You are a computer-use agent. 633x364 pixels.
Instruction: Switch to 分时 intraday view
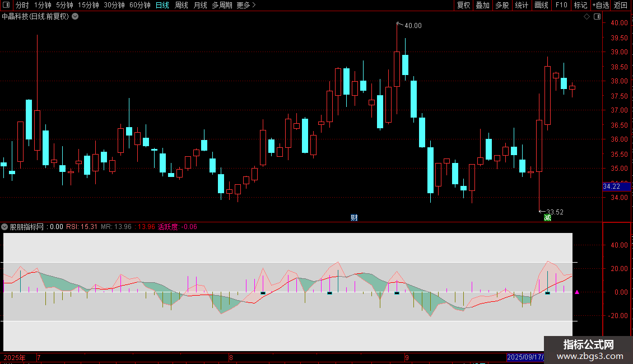(x=22, y=5)
